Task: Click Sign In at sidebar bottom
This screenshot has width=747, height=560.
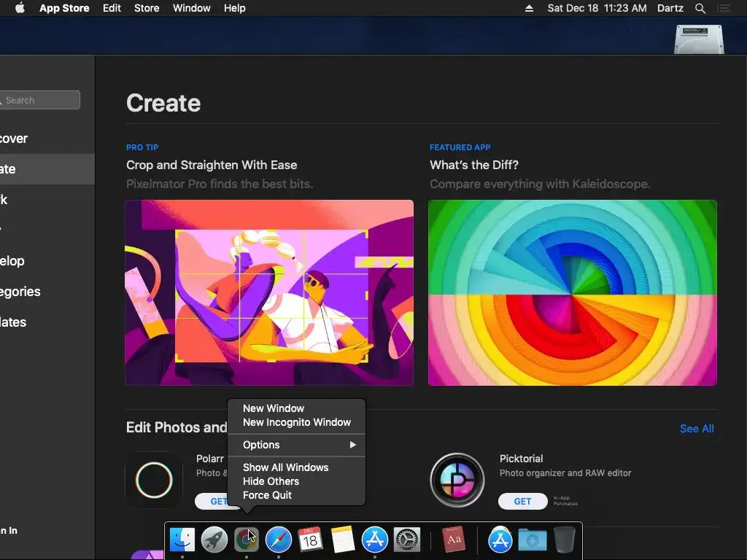Action: 9,531
